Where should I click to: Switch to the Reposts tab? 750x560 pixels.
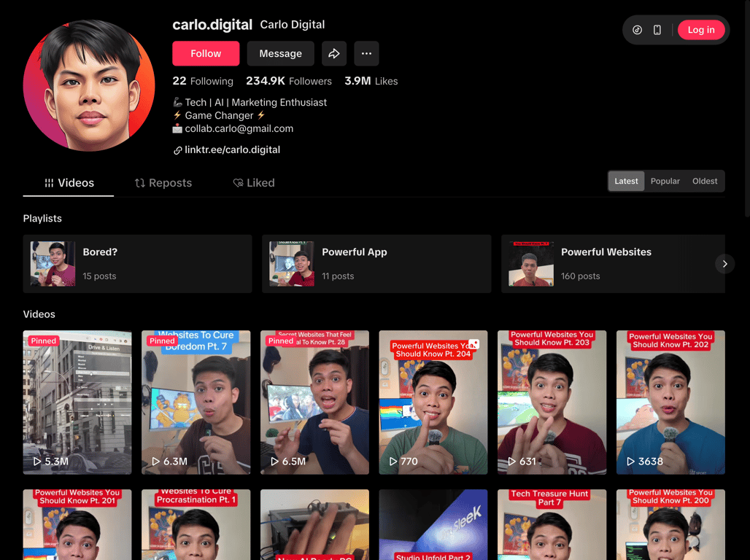point(163,183)
